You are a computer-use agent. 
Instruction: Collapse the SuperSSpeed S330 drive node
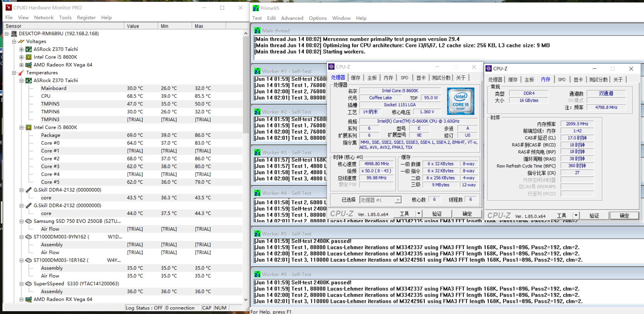point(22,284)
